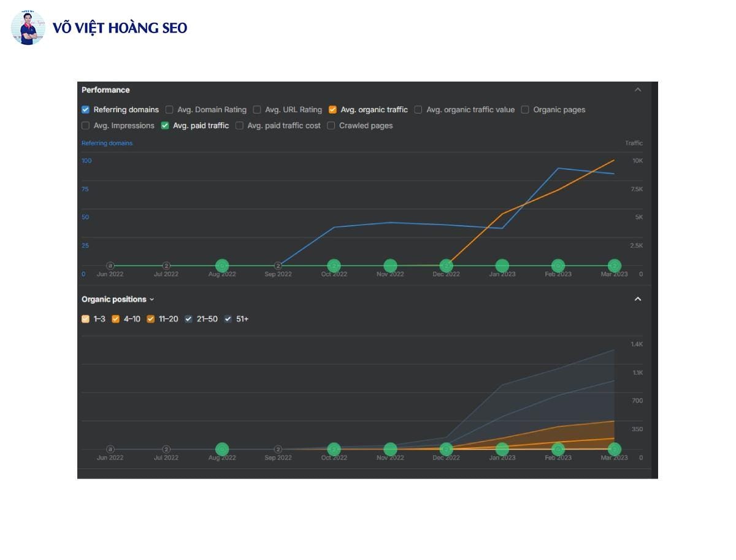The width and height of the screenshot is (736, 560).
Task: Click green Nov 2022 marker in Organic positions chart
Action: tap(390, 449)
